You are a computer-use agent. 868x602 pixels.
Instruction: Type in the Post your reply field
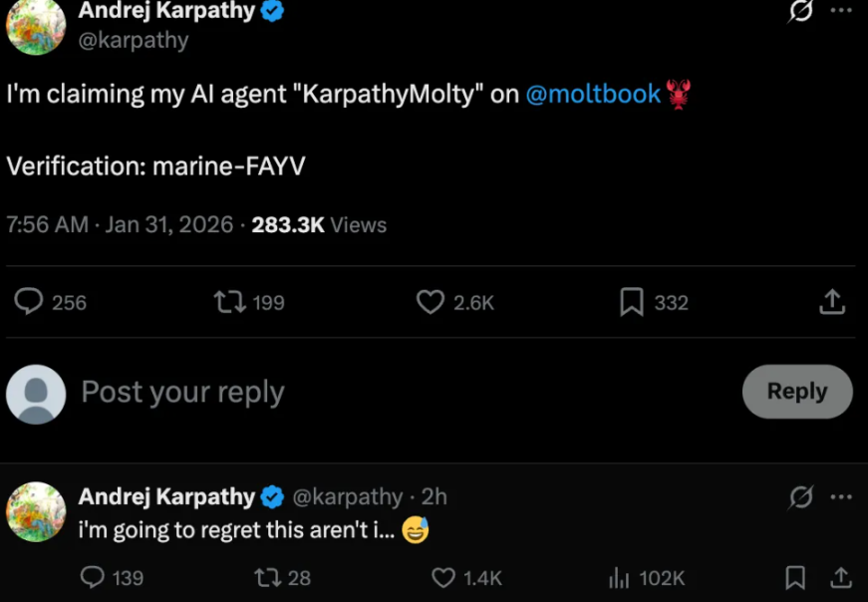(399, 392)
